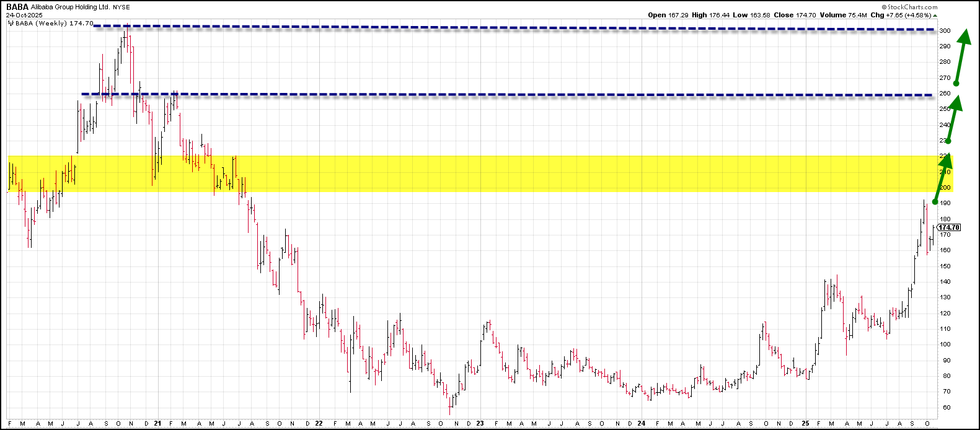Click the 21 year marker on time axis
Viewport: 980px width, 430px height.
point(157,424)
